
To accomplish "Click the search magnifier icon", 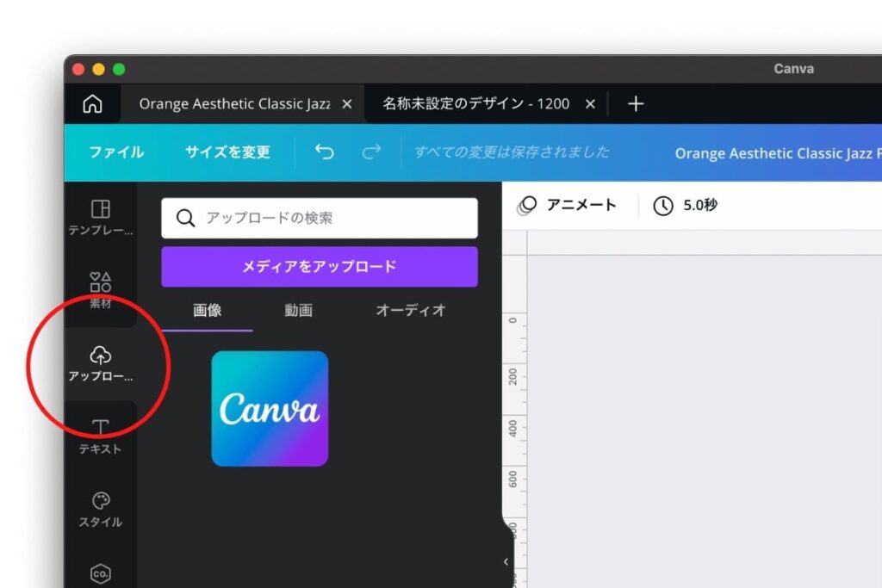I will tap(185, 218).
